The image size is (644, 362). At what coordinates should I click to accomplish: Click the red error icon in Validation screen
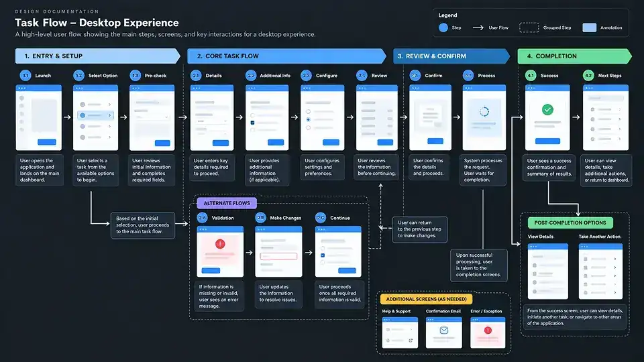(x=220, y=244)
